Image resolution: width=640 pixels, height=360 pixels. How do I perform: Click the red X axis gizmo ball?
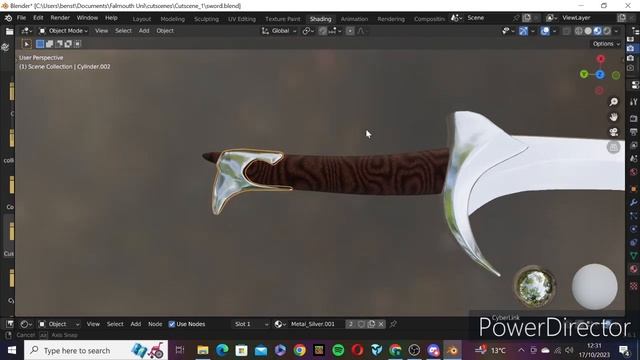601,59
